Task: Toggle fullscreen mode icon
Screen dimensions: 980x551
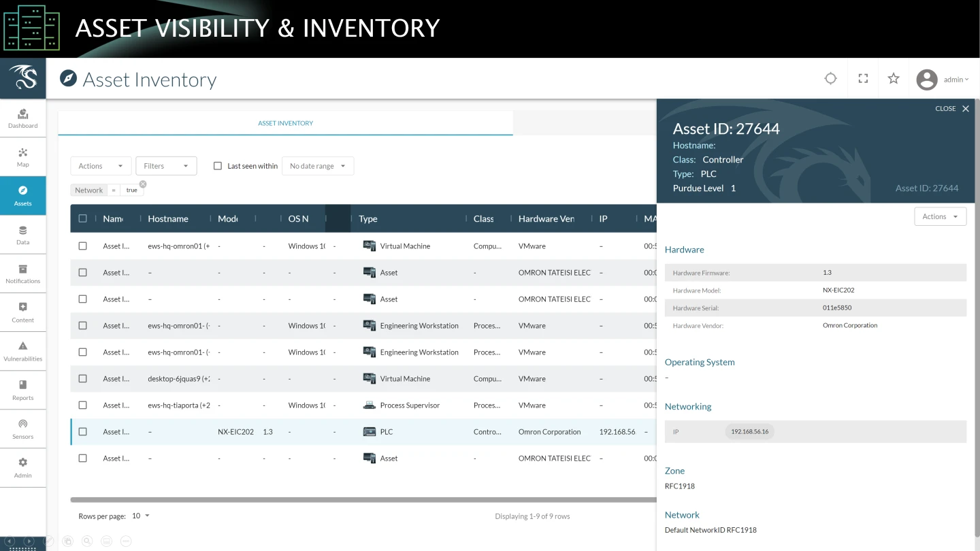Action: pos(863,79)
